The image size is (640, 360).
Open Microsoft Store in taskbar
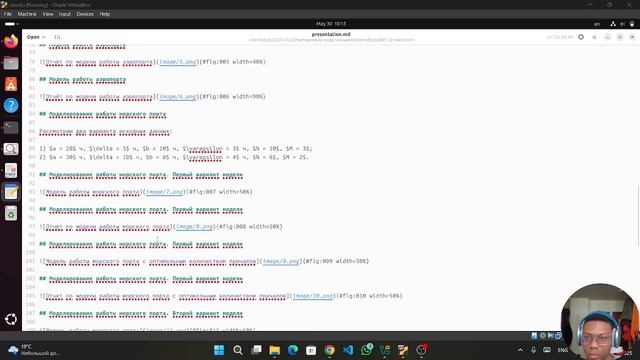[311, 350]
